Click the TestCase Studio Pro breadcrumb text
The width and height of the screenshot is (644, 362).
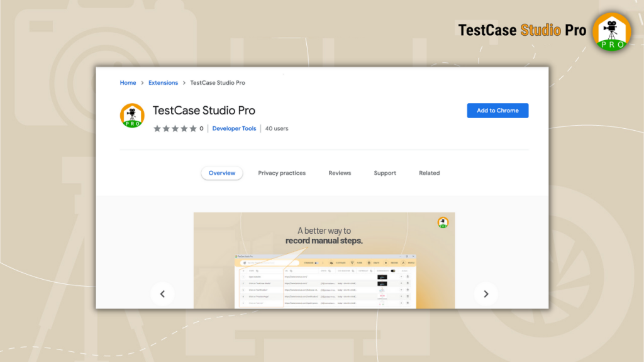tap(218, 82)
